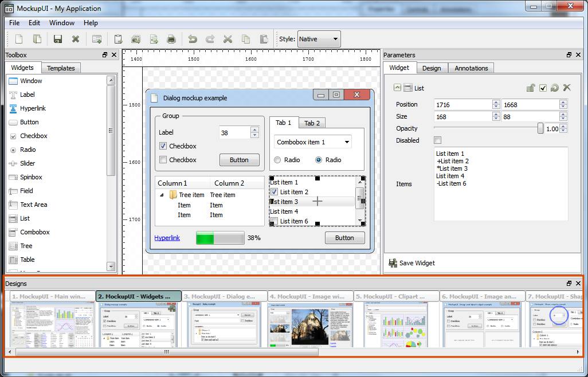Click the unlock padlock icon in Parameters
Image resolution: width=588 pixels, height=377 pixels.
pyautogui.click(x=530, y=88)
